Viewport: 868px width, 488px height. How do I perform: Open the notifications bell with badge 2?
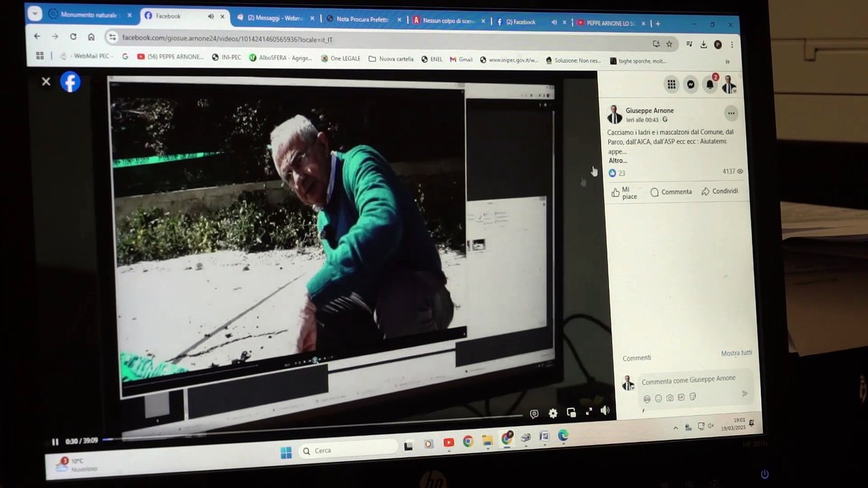tap(710, 84)
